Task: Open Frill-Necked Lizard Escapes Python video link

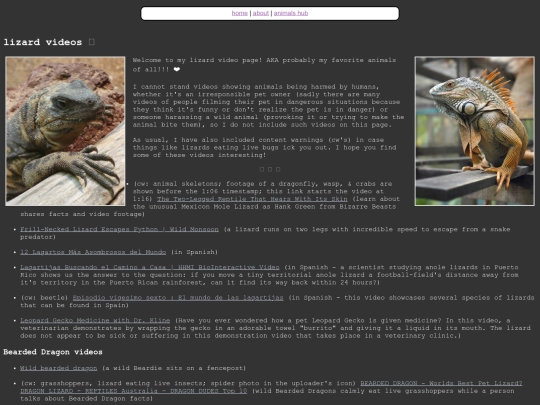Action: pyautogui.click(x=119, y=229)
